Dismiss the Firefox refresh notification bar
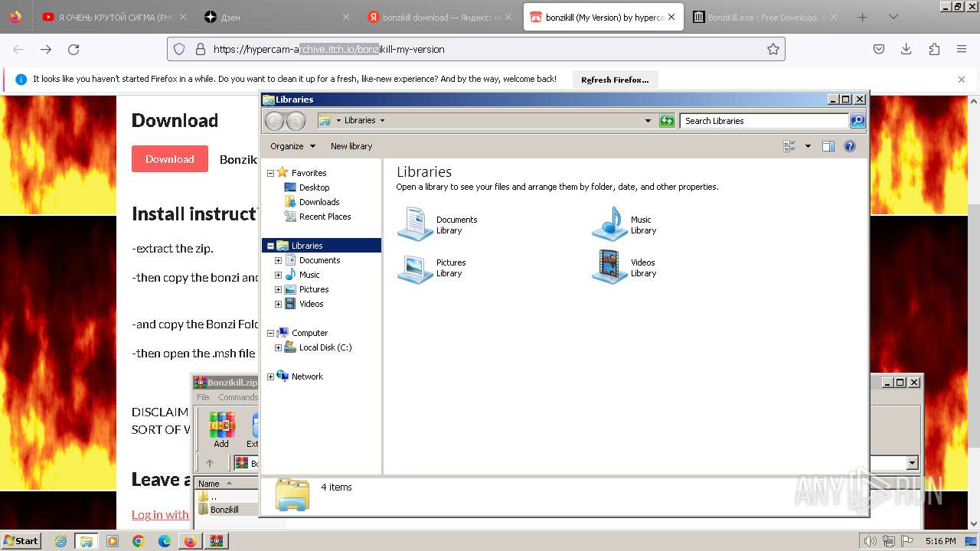 [x=962, y=80]
